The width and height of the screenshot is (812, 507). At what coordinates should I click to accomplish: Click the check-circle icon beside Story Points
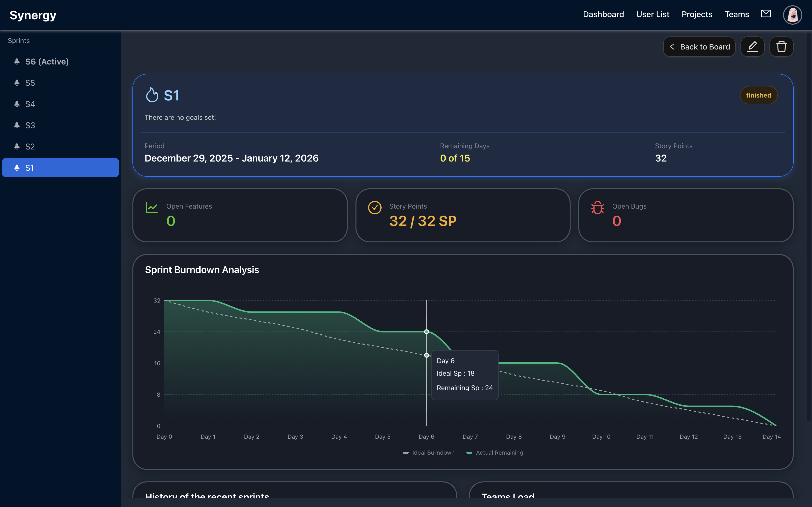pyautogui.click(x=375, y=208)
